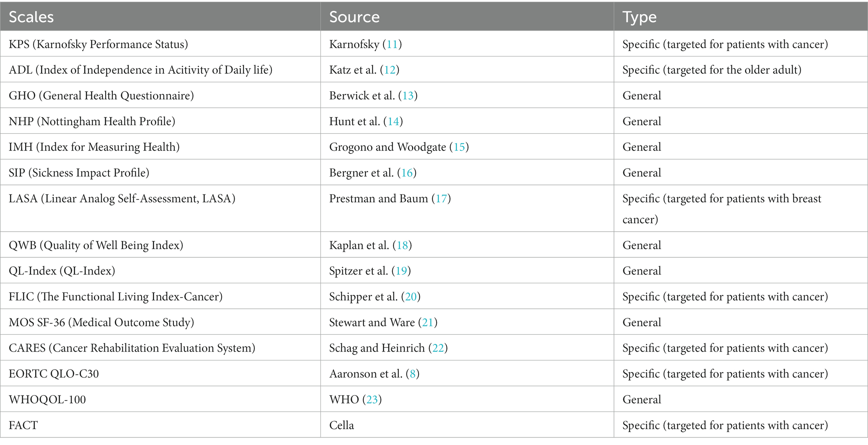Image resolution: width=868 pixels, height=445 pixels.
Task: Select the KPS (Karnofsky Performance Status) cell
Action: pos(160,44)
